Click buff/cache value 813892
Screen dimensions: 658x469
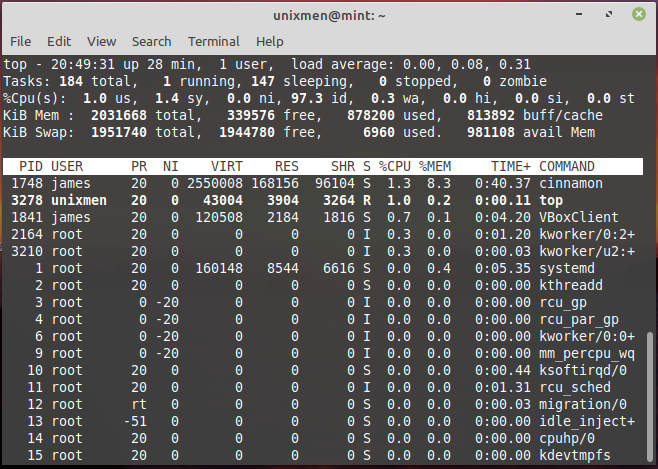[x=491, y=115]
